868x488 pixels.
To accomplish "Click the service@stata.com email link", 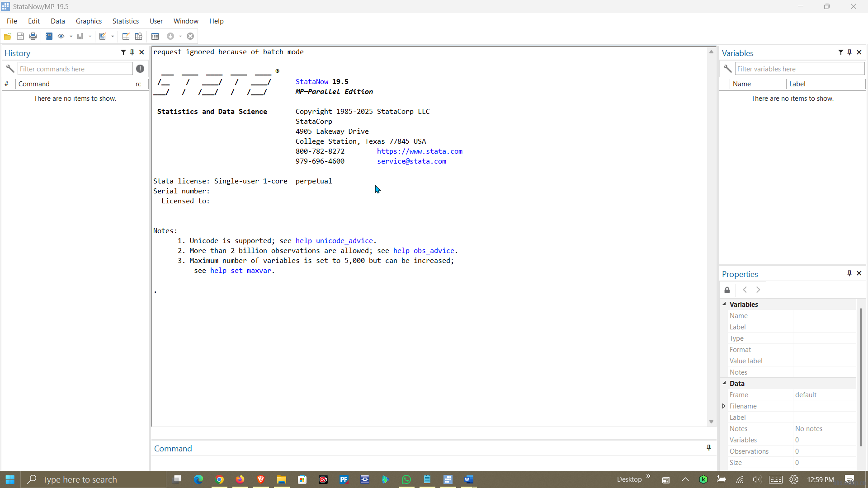I will click(x=412, y=161).
